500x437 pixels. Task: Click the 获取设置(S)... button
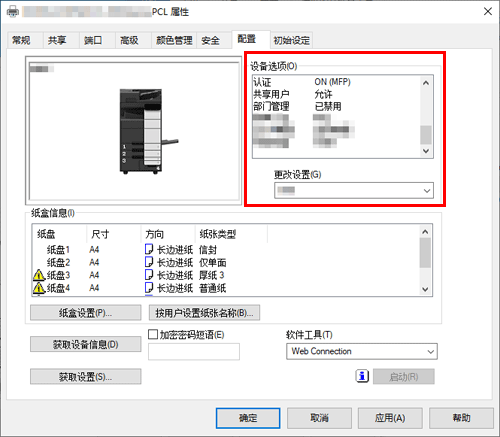point(86,377)
